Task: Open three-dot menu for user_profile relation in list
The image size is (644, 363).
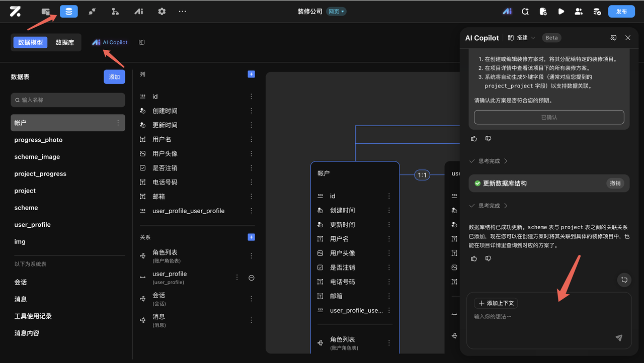Action: tap(237, 278)
